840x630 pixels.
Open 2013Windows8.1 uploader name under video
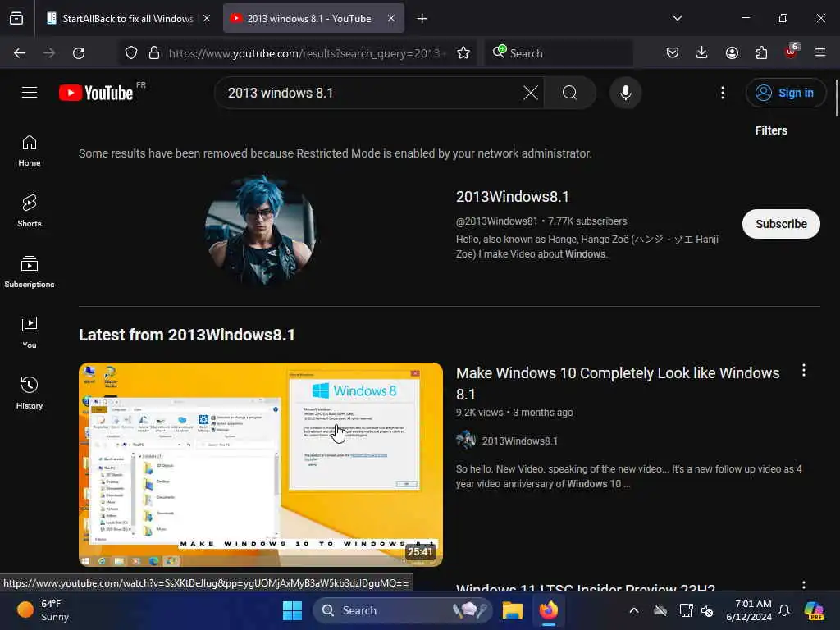(519, 441)
